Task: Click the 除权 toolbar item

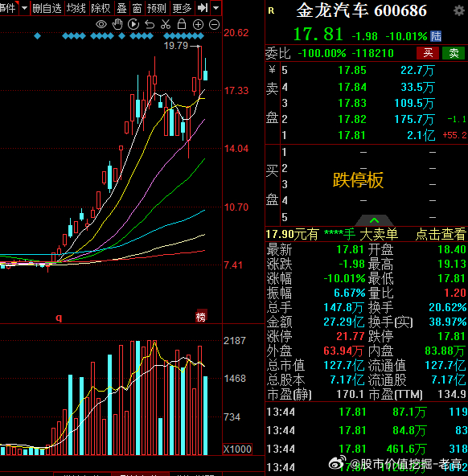Action: tap(101, 8)
